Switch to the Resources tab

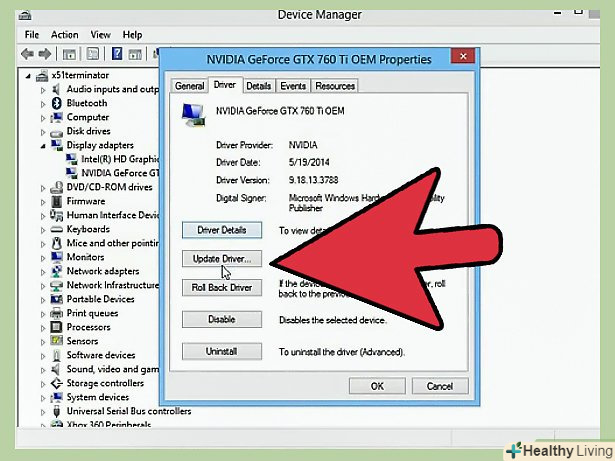[335, 86]
